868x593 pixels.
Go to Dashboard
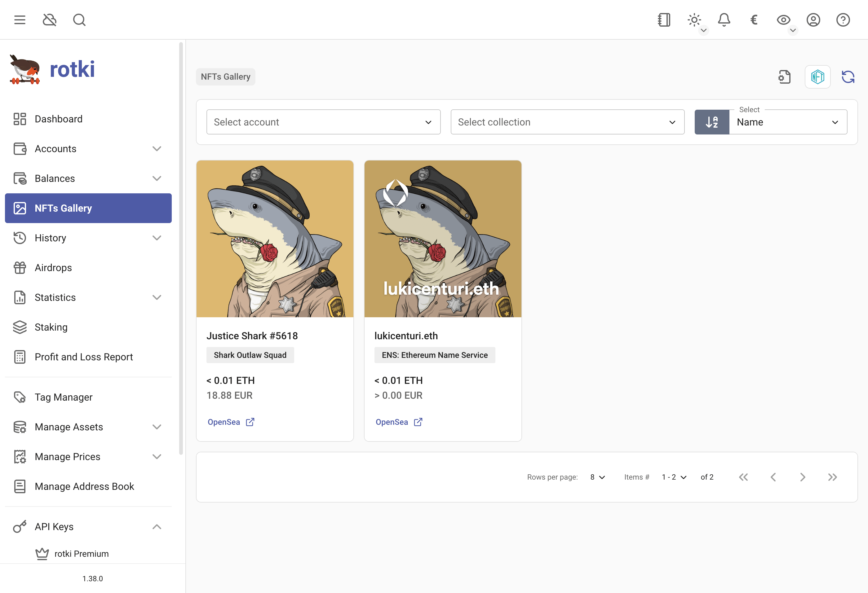(x=88, y=119)
